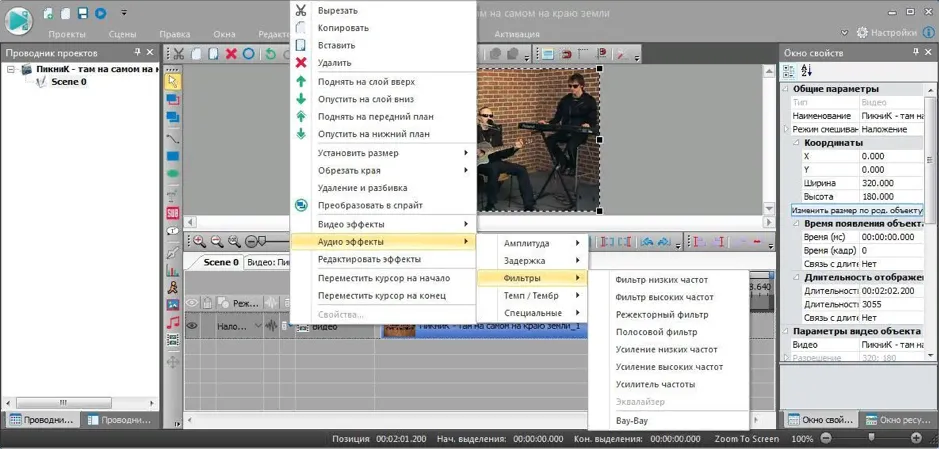Click the blue preview play icon in title bar

(x=100, y=13)
